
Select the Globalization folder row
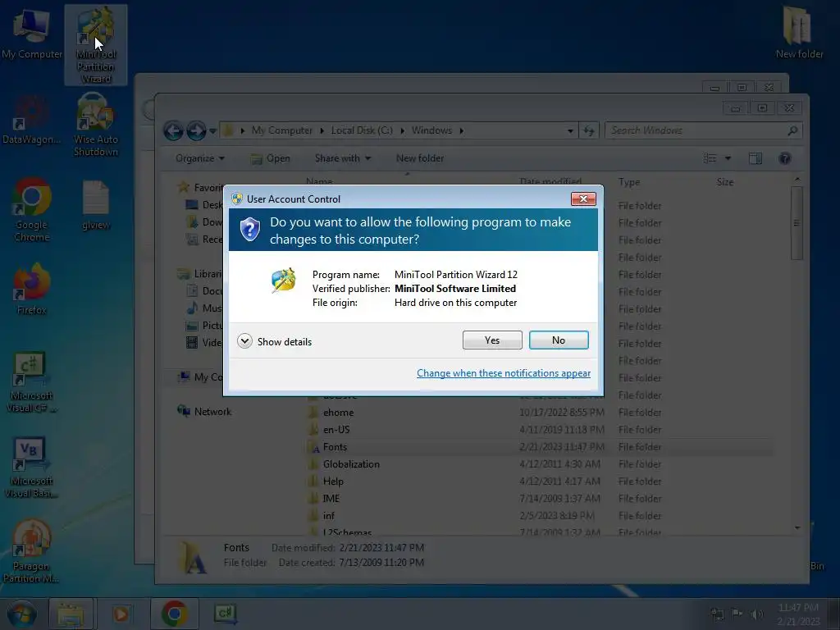[538, 464]
